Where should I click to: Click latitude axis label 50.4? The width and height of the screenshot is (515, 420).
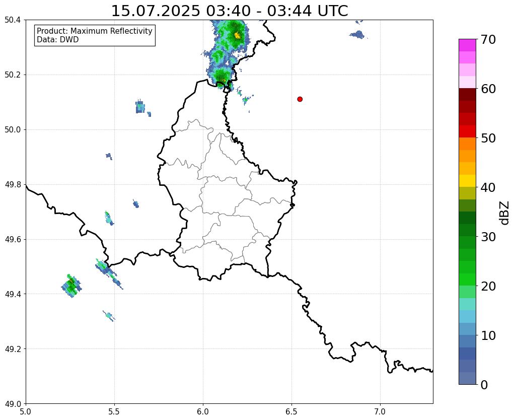pos(13,20)
